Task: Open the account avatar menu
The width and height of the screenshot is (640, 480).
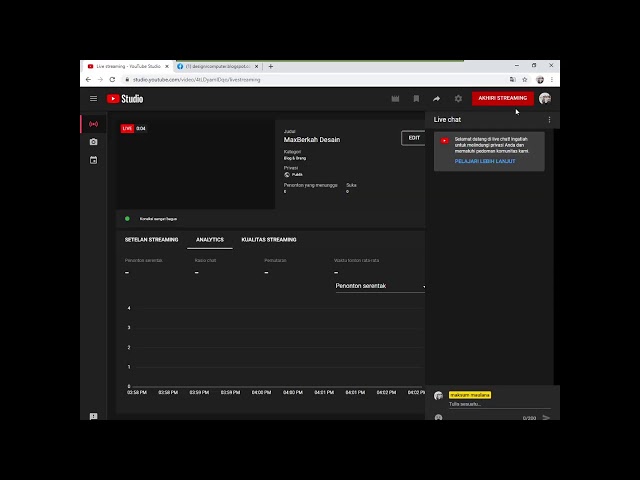Action: (544, 98)
